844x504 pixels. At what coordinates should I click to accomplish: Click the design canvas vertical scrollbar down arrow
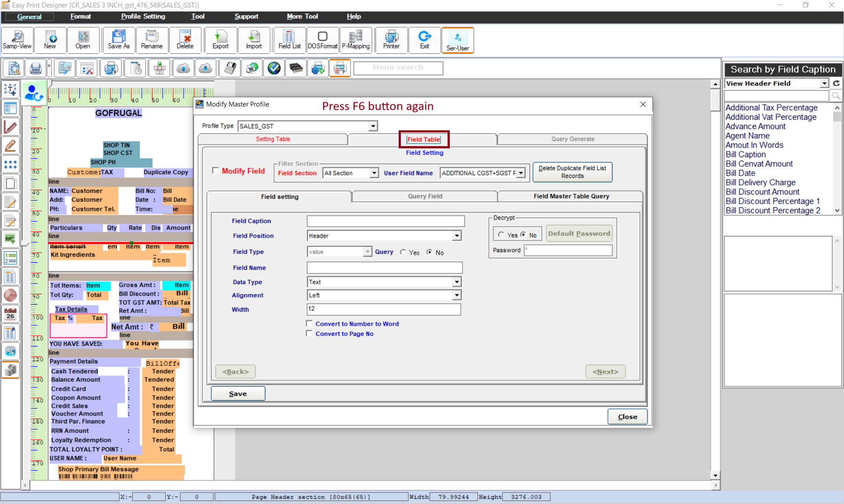(x=715, y=475)
